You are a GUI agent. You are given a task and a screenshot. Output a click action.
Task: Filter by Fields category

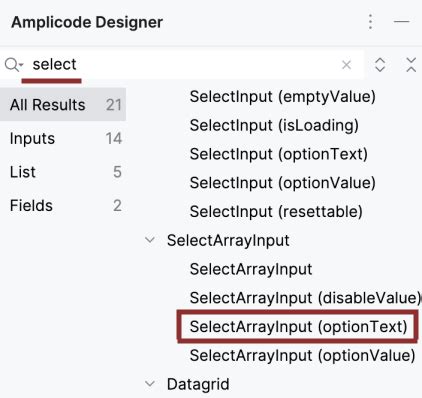tap(63, 205)
